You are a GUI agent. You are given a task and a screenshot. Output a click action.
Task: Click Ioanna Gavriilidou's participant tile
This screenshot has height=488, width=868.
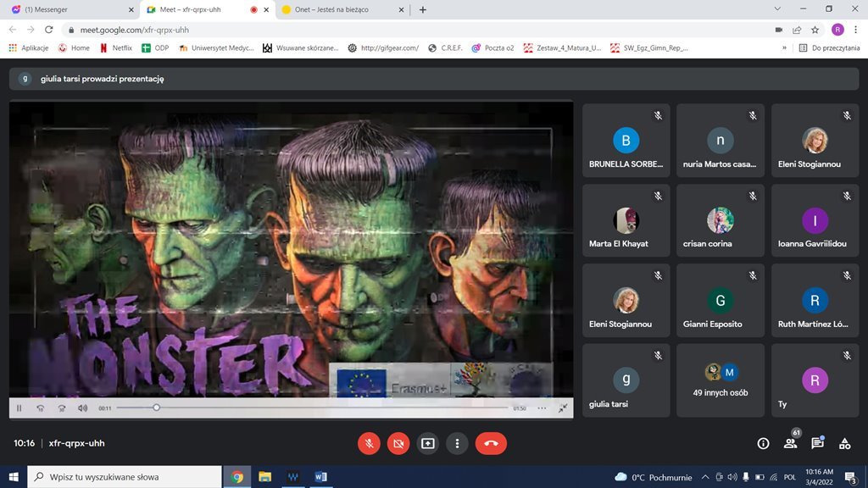[815, 220]
